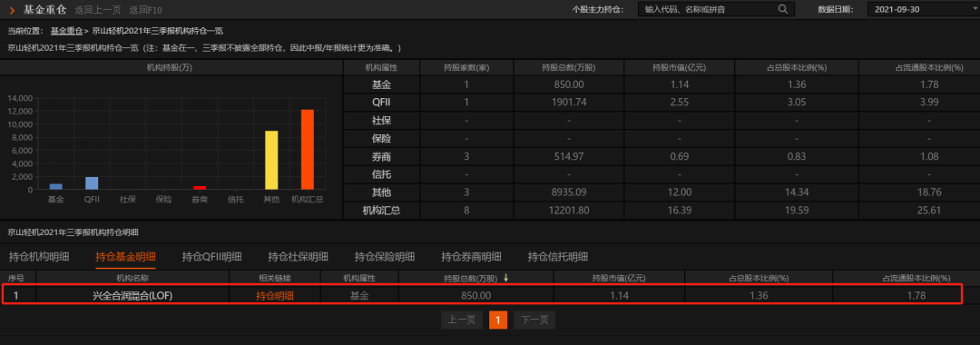Click the yellow 其他 bar in chart
The width and height of the screenshot is (980, 345).
point(271,160)
